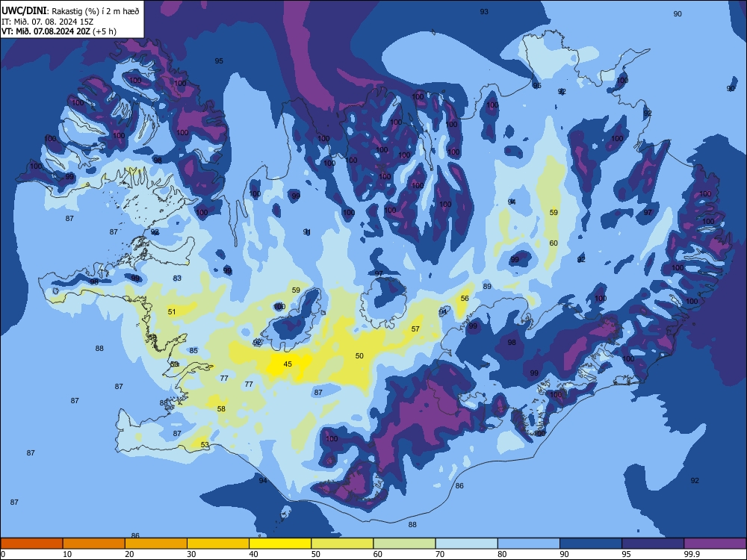Click the '57' humidity value on map
This screenshot has height=560, width=747.
415,329
